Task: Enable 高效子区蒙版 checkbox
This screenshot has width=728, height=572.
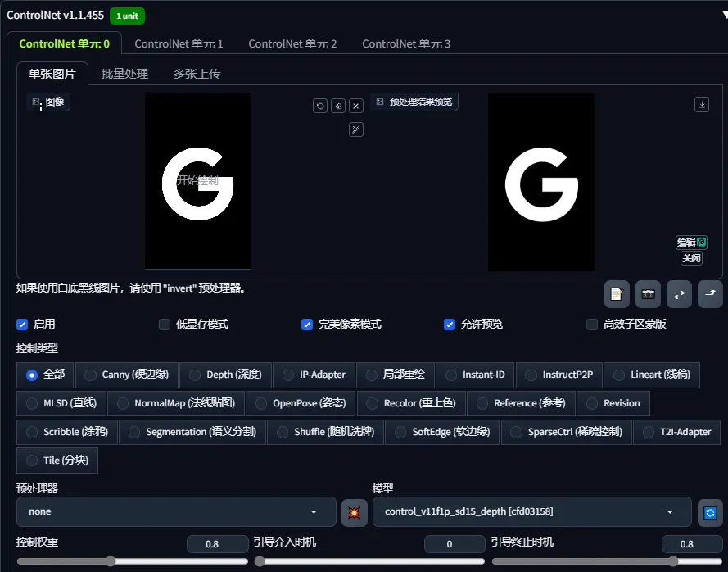Action: (592, 325)
